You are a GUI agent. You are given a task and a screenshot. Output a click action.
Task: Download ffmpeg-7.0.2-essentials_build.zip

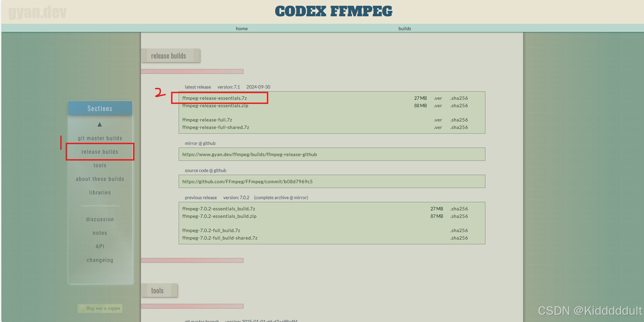point(219,216)
